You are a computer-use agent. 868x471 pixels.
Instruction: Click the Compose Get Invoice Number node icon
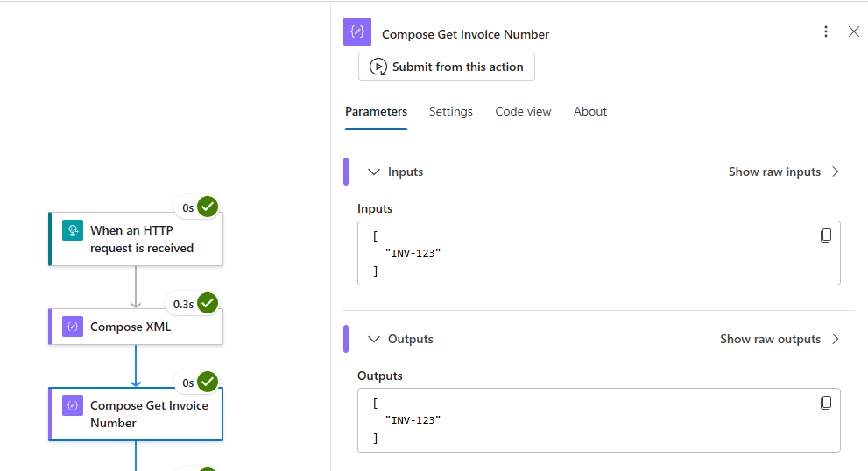72,405
